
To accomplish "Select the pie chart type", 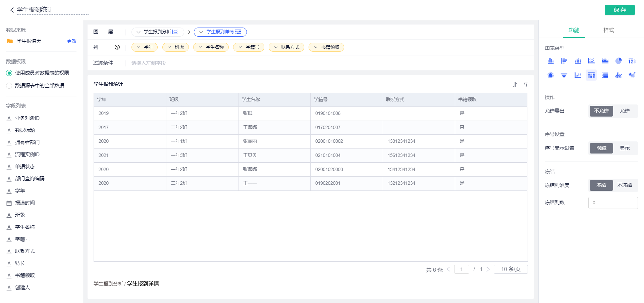I will point(619,61).
